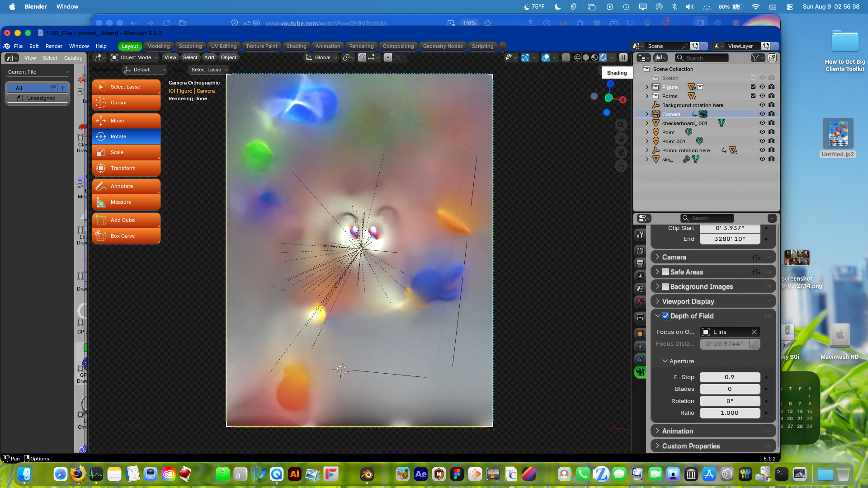
Task: Select the Cursor tool
Action: pos(126,103)
